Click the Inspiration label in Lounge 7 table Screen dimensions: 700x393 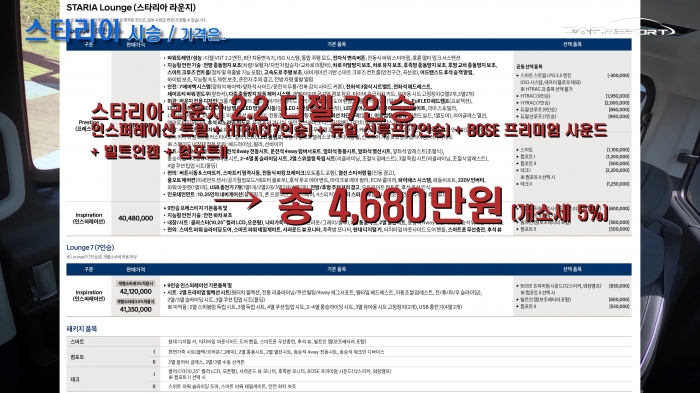[x=89, y=295]
